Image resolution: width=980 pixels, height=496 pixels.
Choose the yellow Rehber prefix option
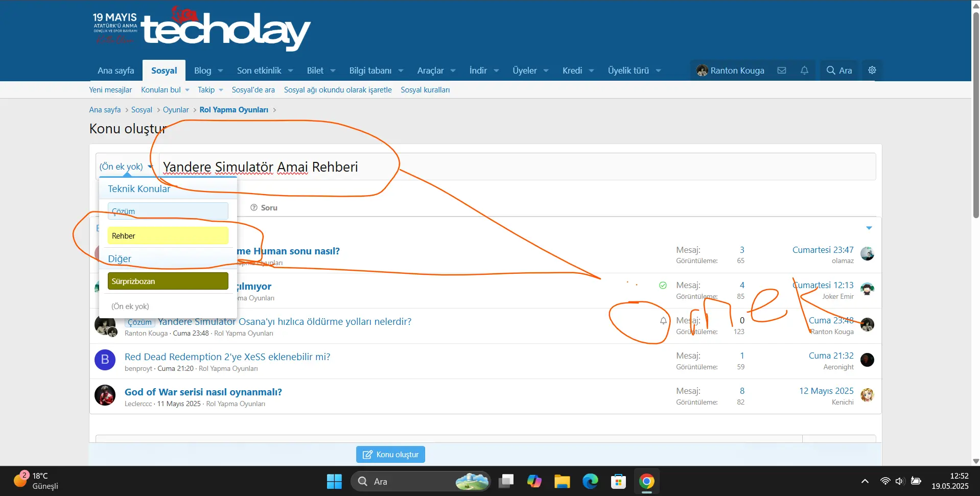168,235
